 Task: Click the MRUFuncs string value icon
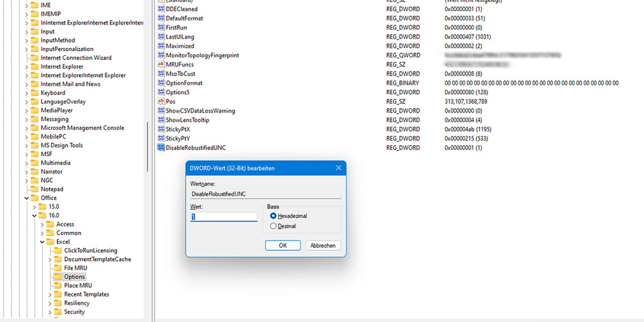[161, 64]
